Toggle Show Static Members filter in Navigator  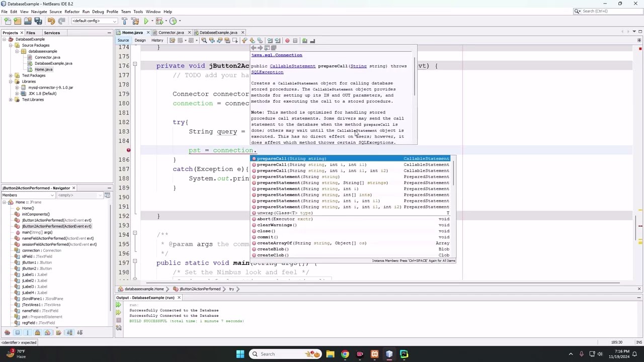click(x=28, y=332)
